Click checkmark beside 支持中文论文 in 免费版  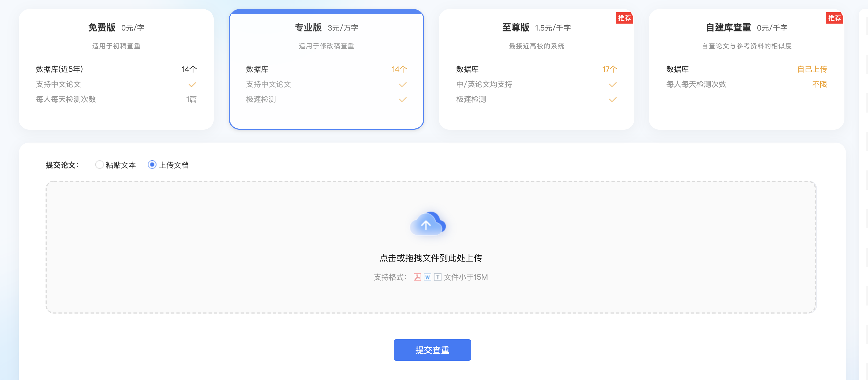tap(192, 84)
